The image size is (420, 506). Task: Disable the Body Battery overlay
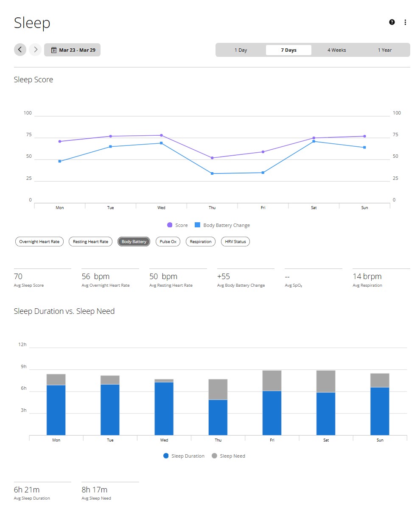pos(134,241)
